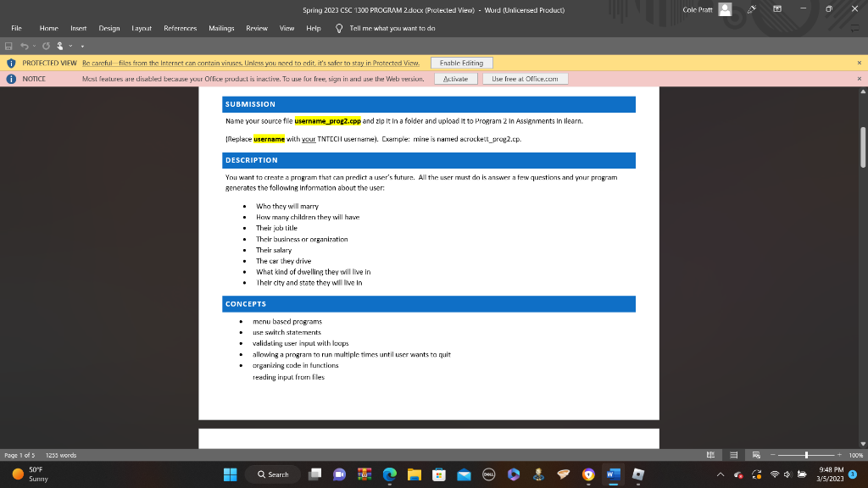Open the Insert ribbon tab

pos(78,28)
